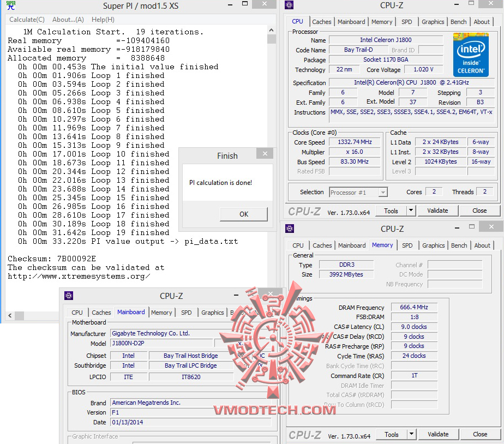The image size is (504, 444).
Task: Click the 'IT8620' LPCIO field
Action: pyautogui.click(x=191, y=377)
